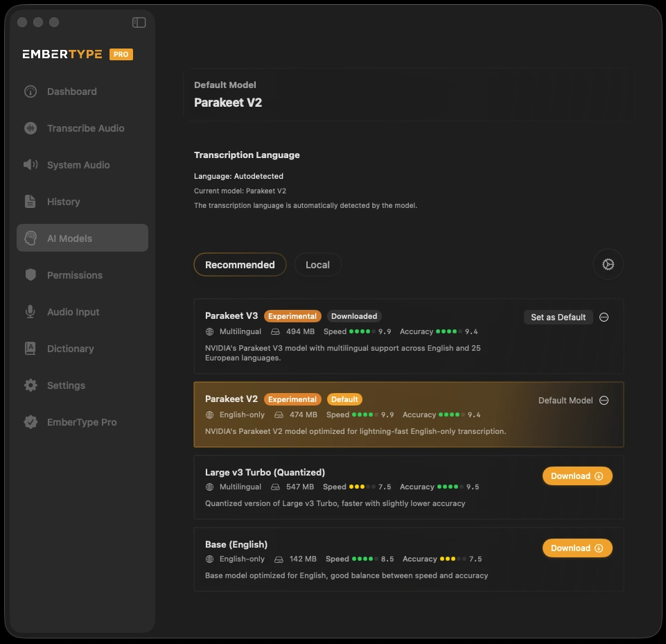The image size is (666, 644).
Task: Click Dictionary book icon
Action: (30, 348)
